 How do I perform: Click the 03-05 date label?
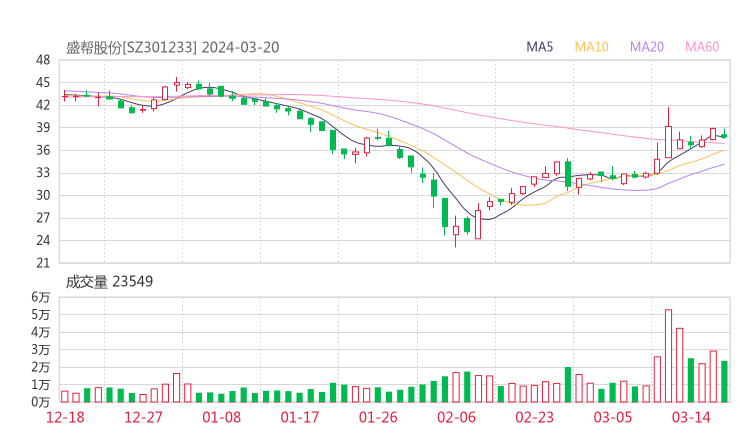click(x=613, y=417)
